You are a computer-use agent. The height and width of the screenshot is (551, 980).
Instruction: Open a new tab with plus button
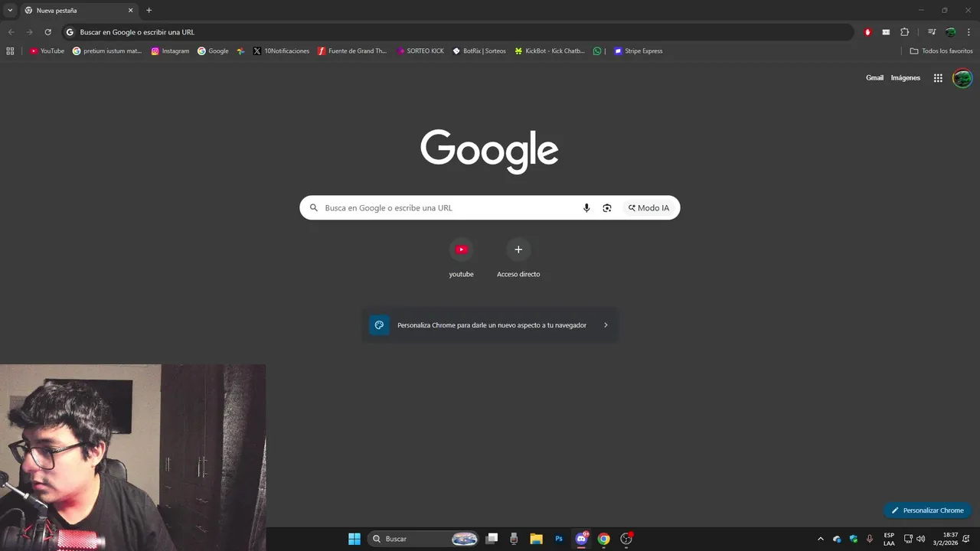click(149, 11)
